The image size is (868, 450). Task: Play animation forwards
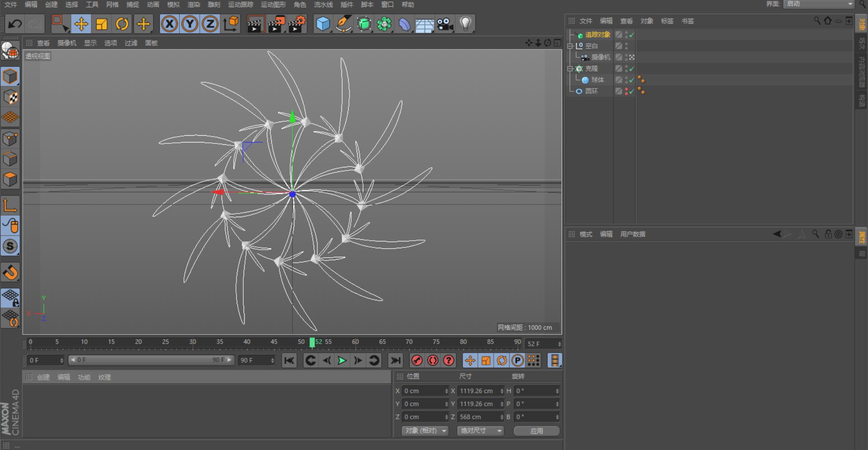point(342,360)
